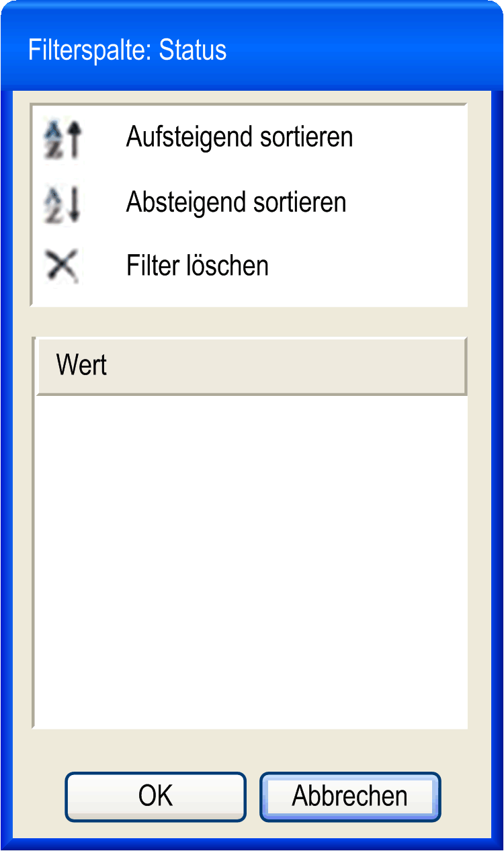Click the Abbrechen button label
Viewport: 504px width, 851px height.
[x=349, y=796]
